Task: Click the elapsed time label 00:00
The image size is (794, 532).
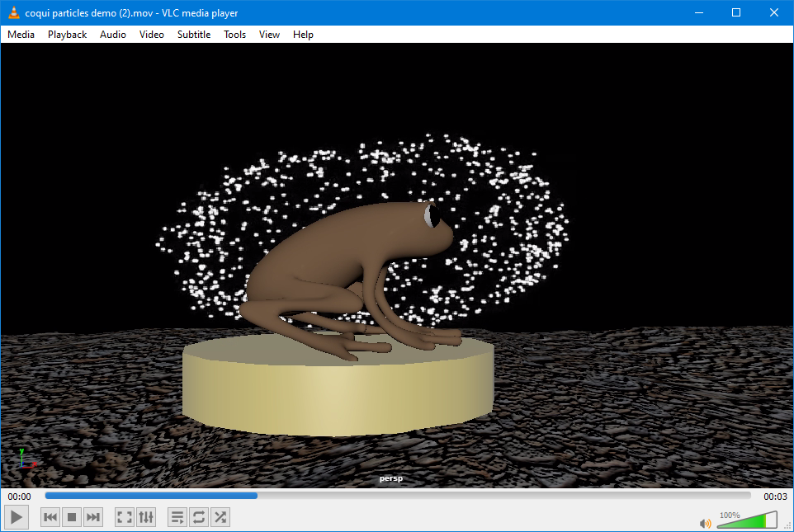Action: click(x=19, y=497)
